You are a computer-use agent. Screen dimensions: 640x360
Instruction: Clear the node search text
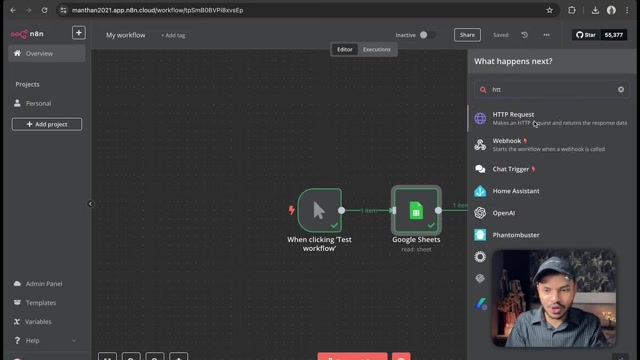[x=620, y=89]
